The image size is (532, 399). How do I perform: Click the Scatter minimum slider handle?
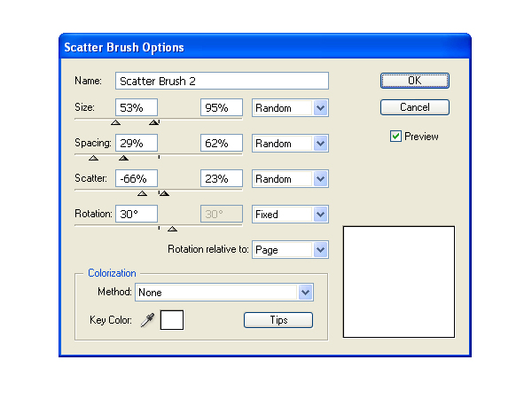point(142,193)
